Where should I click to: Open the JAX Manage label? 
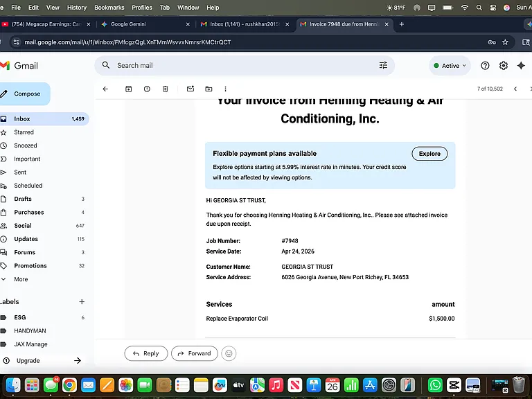44,344
